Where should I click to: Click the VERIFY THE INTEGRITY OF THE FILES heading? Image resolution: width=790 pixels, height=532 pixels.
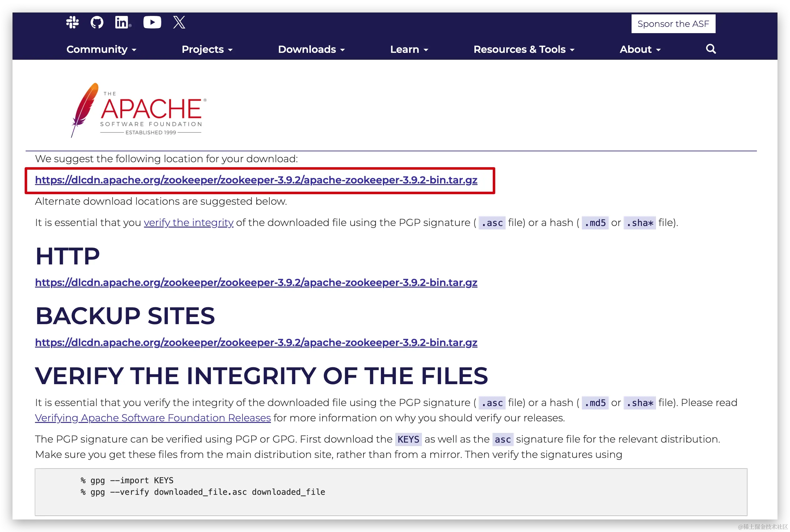pos(261,376)
